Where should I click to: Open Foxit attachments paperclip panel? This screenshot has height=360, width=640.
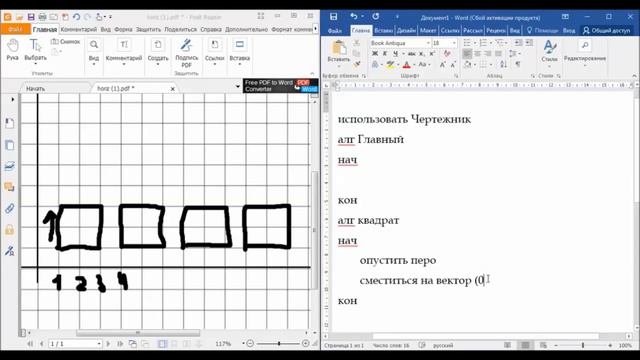[x=9, y=208]
